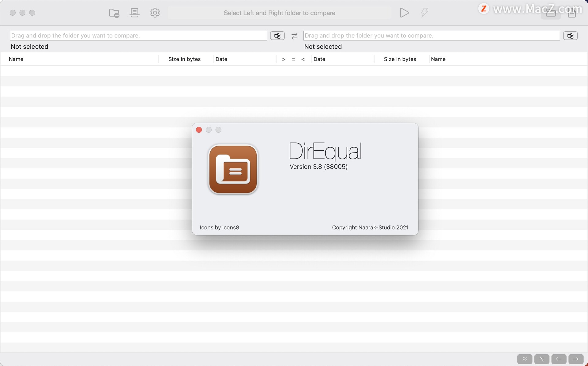Image resolution: width=588 pixels, height=366 pixels.
Task: Click the folder exclusion icon in the toolbar
Action: pyautogui.click(x=114, y=13)
